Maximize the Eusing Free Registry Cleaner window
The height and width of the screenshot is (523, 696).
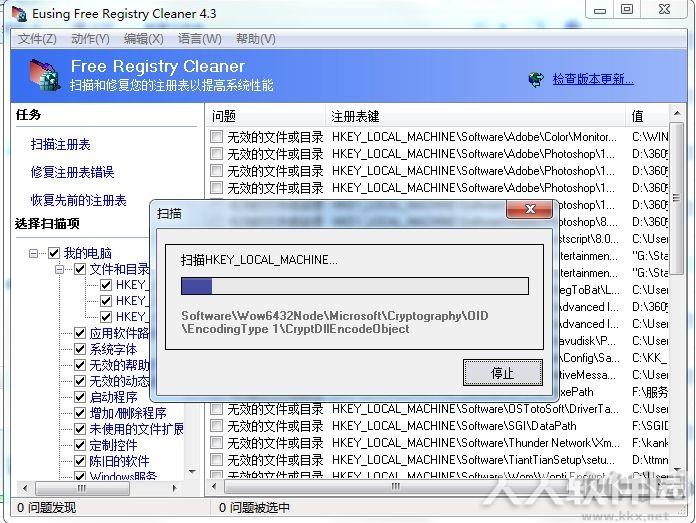627,10
